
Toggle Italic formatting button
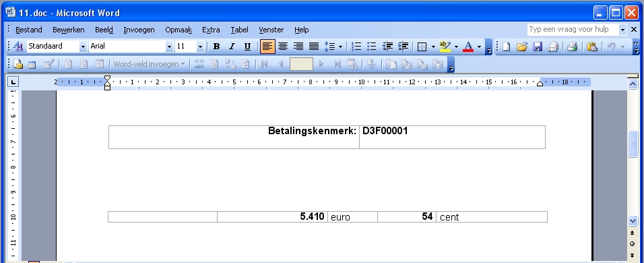click(x=232, y=47)
